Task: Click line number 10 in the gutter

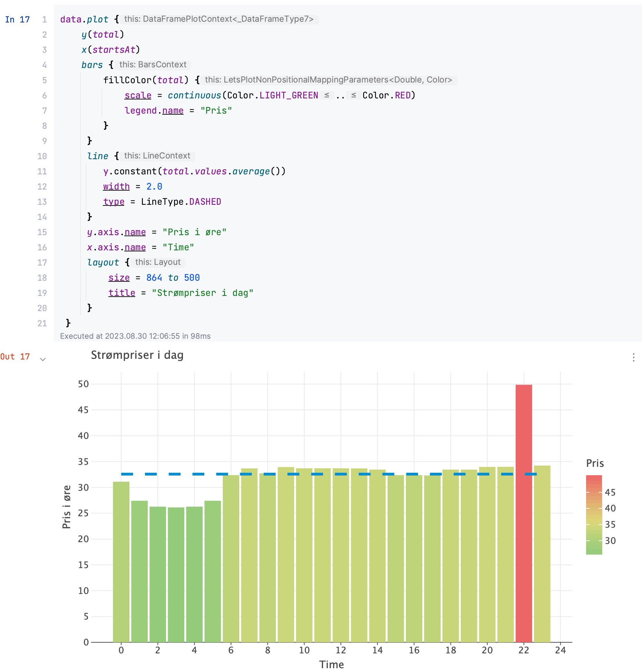Action: click(x=42, y=156)
